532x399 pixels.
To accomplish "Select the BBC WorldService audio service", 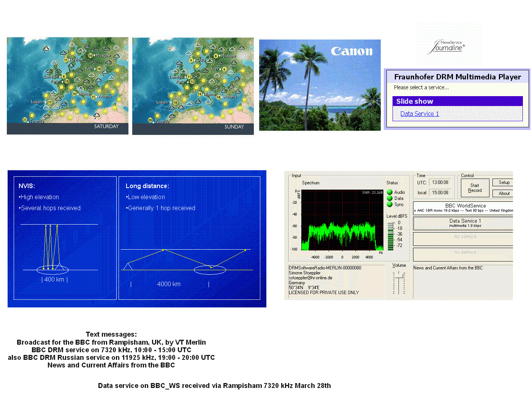I will [x=463, y=208].
